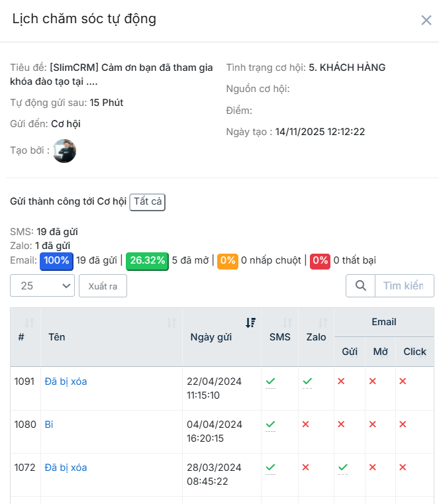This screenshot has height=504, width=439.
Task: Sort table by # column
Action: click(x=29, y=323)
